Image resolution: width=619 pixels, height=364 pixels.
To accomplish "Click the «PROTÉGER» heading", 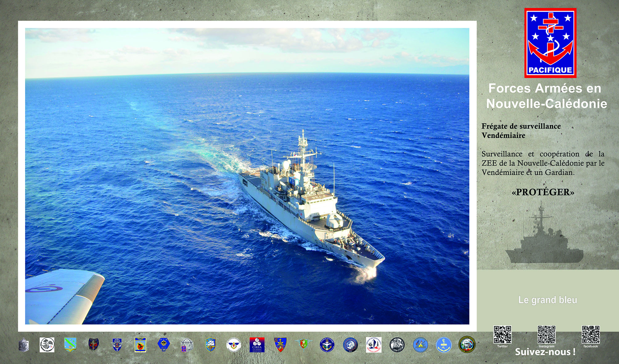I will click(543, 192).
